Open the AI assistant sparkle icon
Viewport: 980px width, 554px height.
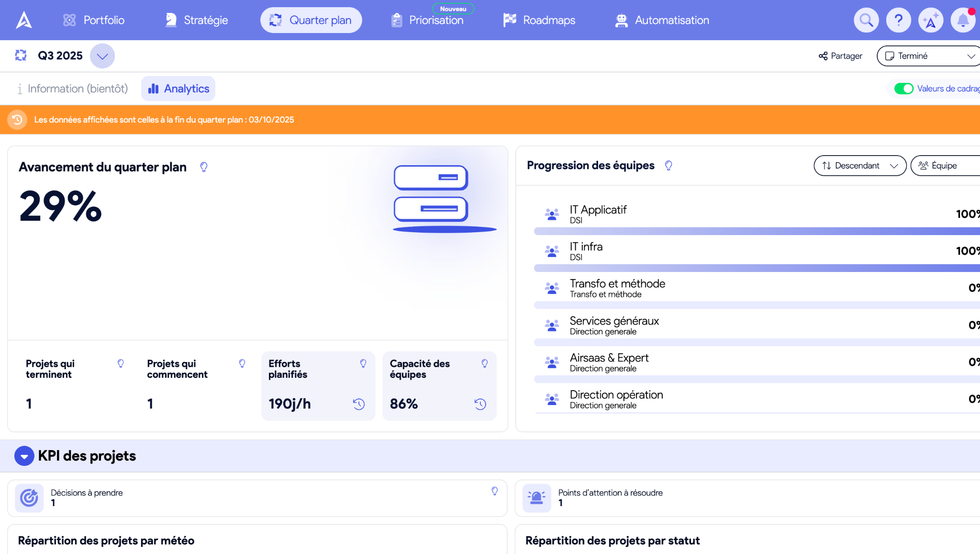point(930,20)
